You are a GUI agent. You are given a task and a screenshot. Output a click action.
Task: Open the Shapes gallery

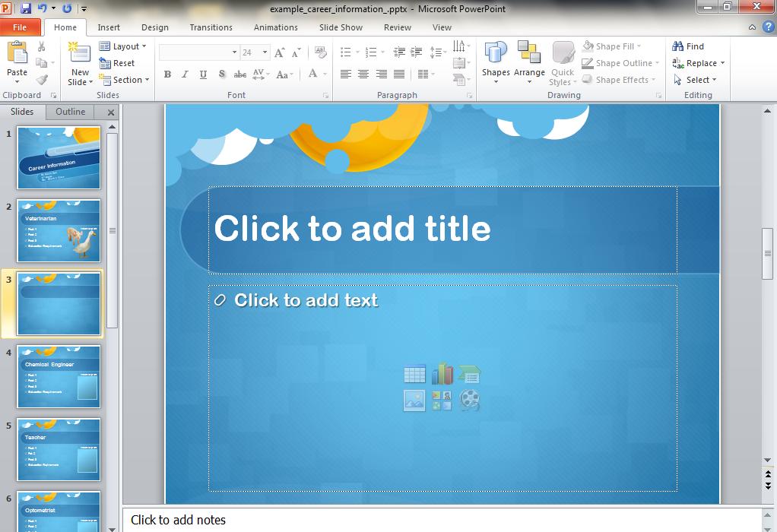(496, 62)
